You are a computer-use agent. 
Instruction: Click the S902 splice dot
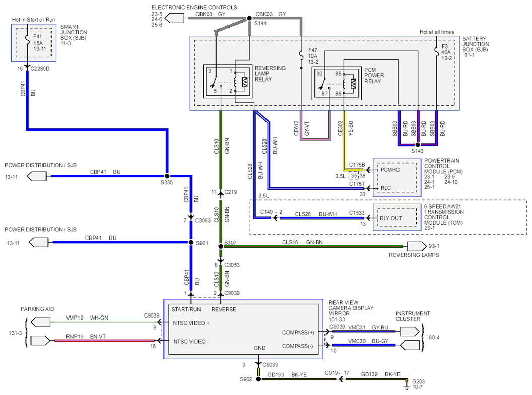coord(258,379)
